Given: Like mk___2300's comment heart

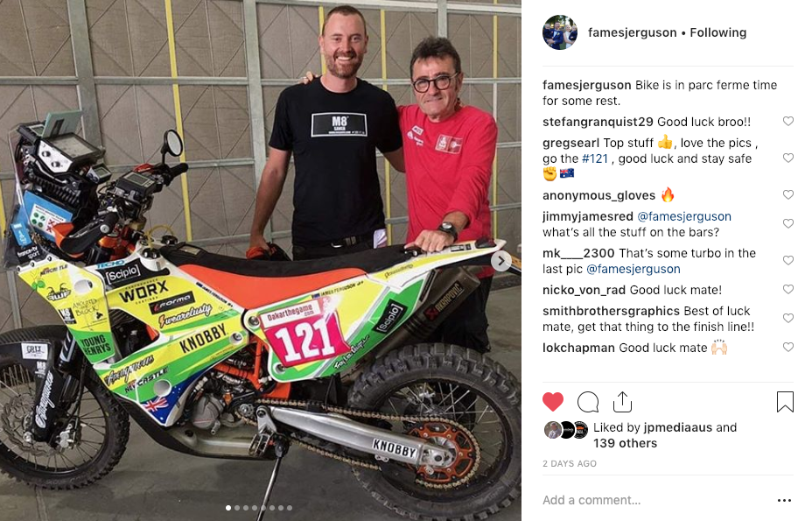Looking at the screenshot, I should pyautogui.click(x=787, y=260).
